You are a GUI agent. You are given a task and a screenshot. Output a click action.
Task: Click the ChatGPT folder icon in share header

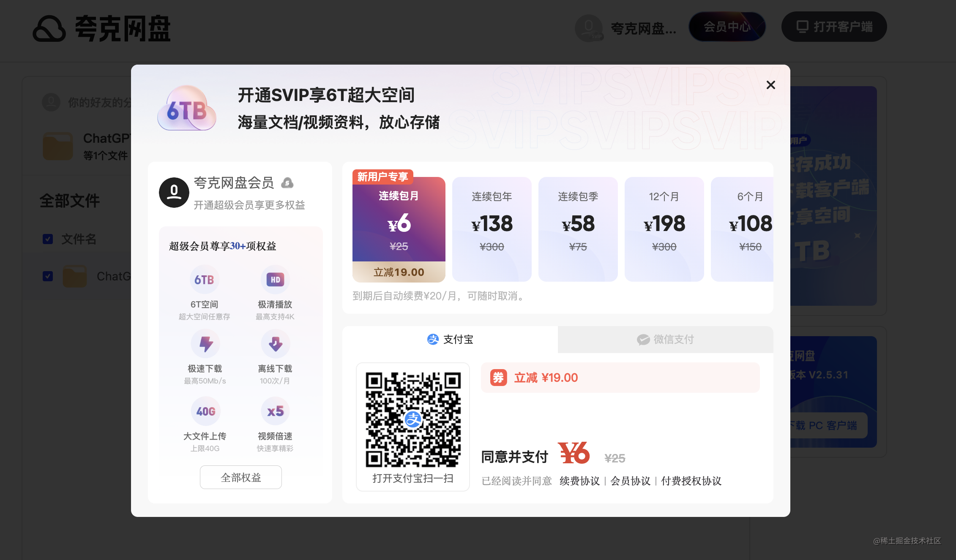pyautogui.click(x=58, y=146)
